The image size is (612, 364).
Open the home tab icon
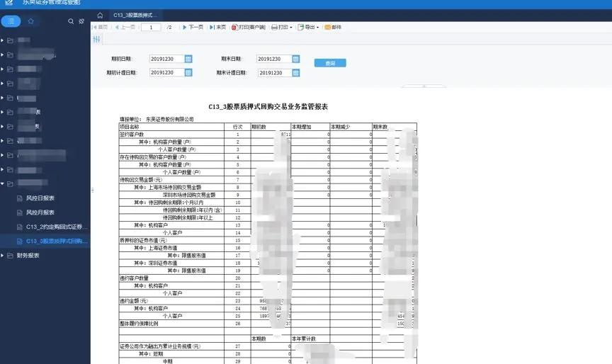tap(100, 15)
